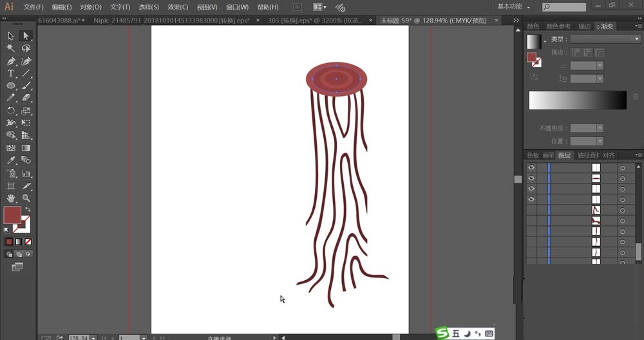644x340 pixels.
Task: Toggle Draw Normal mode
Action: 9,254
